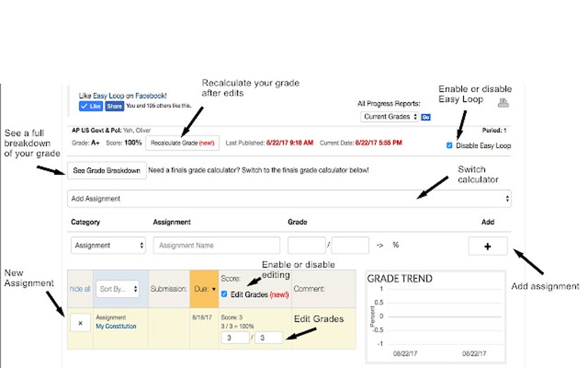The height and width of the screenshot is (368, 588).
Task: Click the + icon to add an assignment
Action: click(x=488, y=245)
